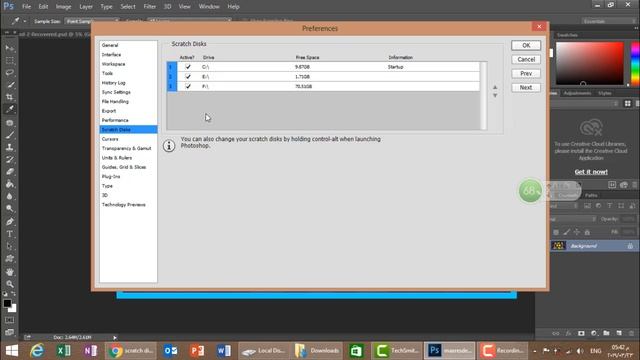640x360 pixels.
Task: Uncheck the Active box for drive C:\
Action: pyautogui.click(x=188, y=67)
